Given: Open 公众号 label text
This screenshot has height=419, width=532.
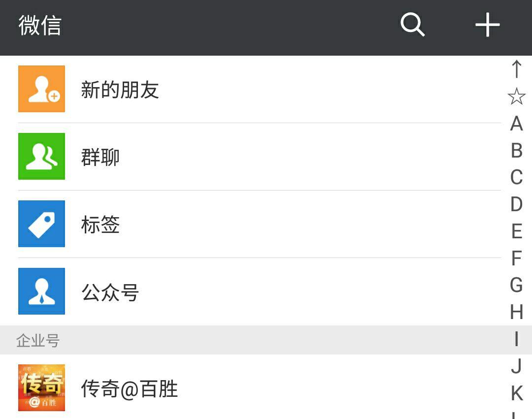Looking at the screenshot, I should coord(110,292).
